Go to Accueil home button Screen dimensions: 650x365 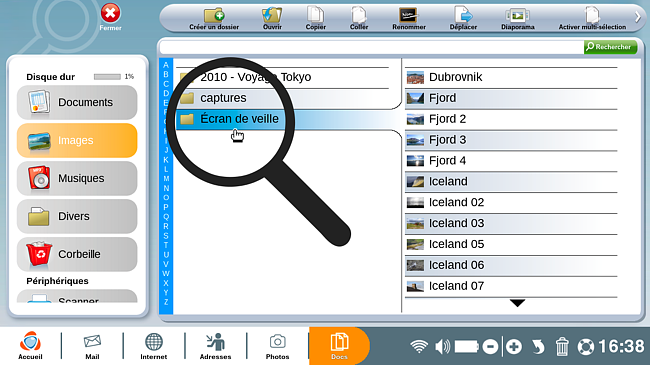coord(30,346)
